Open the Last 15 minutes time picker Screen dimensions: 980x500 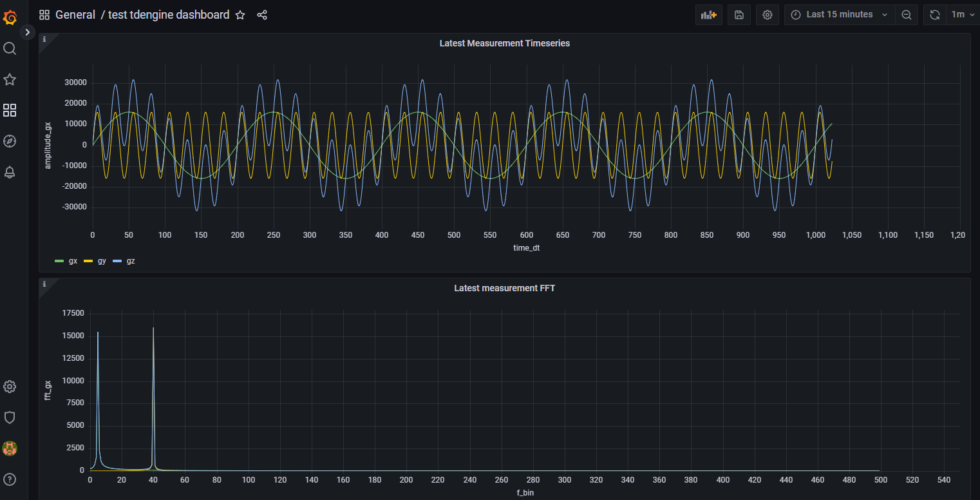[839, 15]
